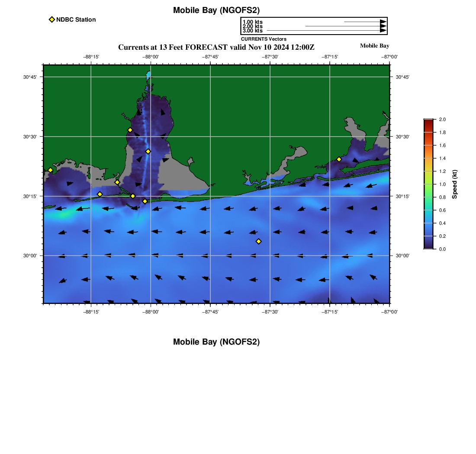Screen dimensions: 476x454
Task: Click the CURRENTS Vectors legend label
Action: coord(264,39)
